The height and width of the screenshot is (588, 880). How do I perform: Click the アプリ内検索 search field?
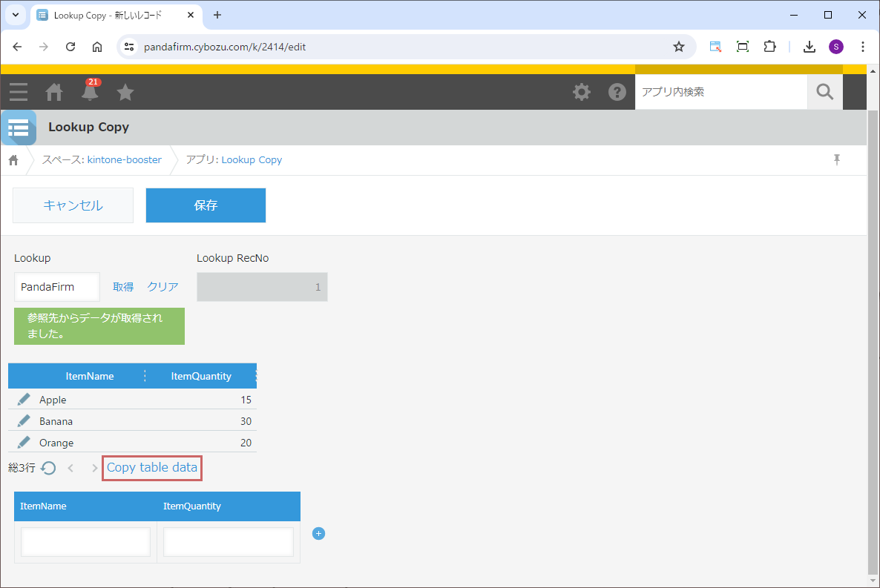[x=720, y=92]
